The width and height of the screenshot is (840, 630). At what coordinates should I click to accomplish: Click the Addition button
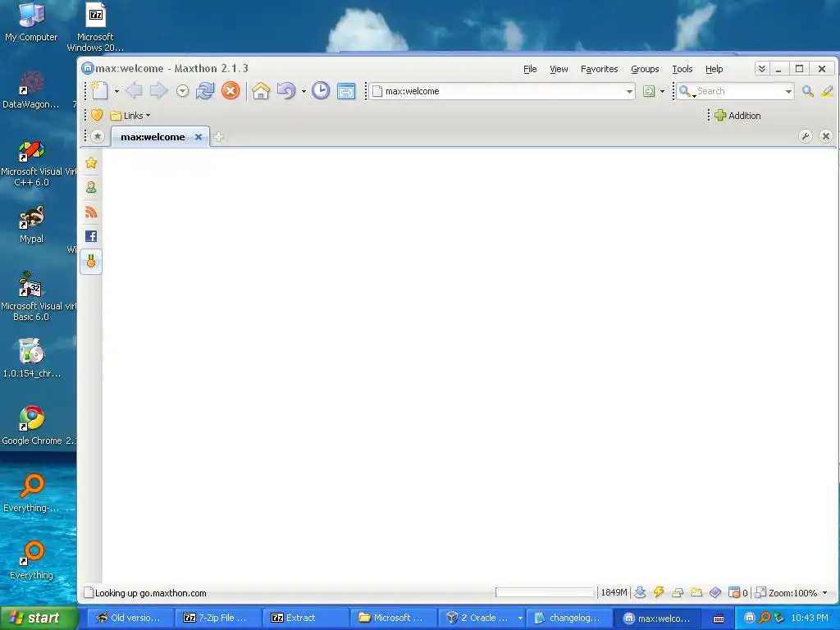[x=737, y=116]
